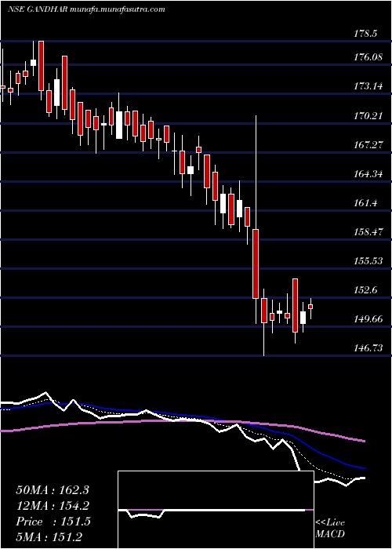This screenshot has width=392, height=549.
Task: Click the 5MA : 151.2 readout
Action: (50, 537)
